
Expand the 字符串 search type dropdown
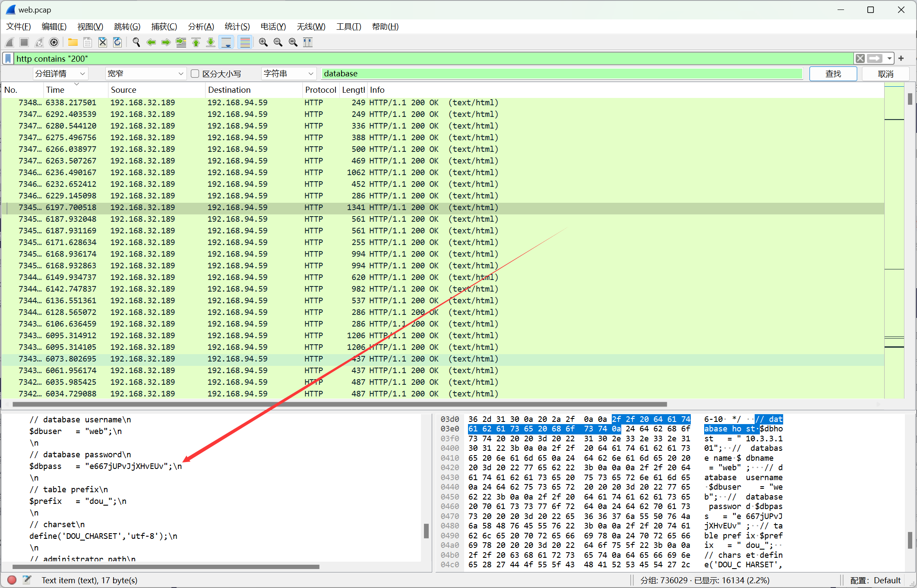[288, 74]
